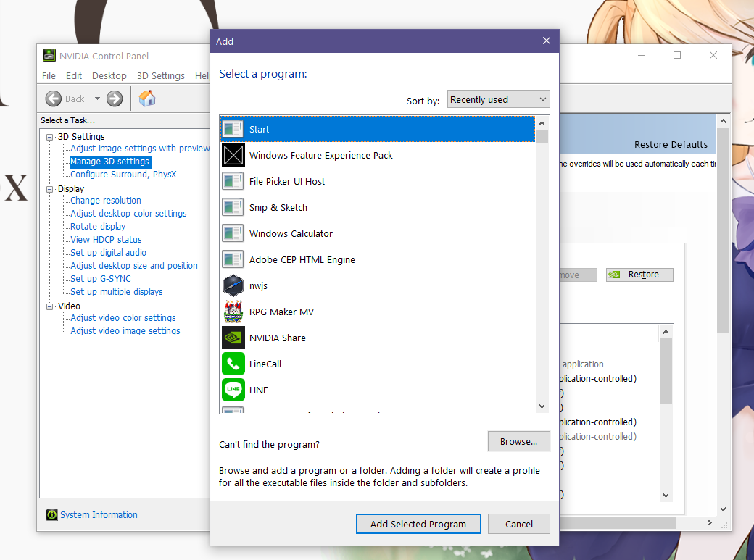Open the System Information link
This screenshot has height=560, width=754.
pyautogui.click(x=99, y=515)
